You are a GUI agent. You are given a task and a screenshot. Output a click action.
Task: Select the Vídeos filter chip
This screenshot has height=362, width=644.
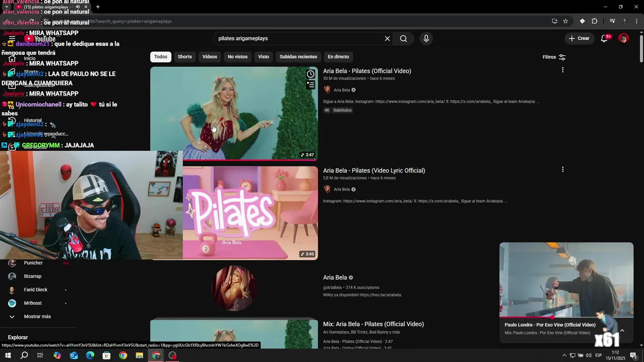[x=210, y=57]
